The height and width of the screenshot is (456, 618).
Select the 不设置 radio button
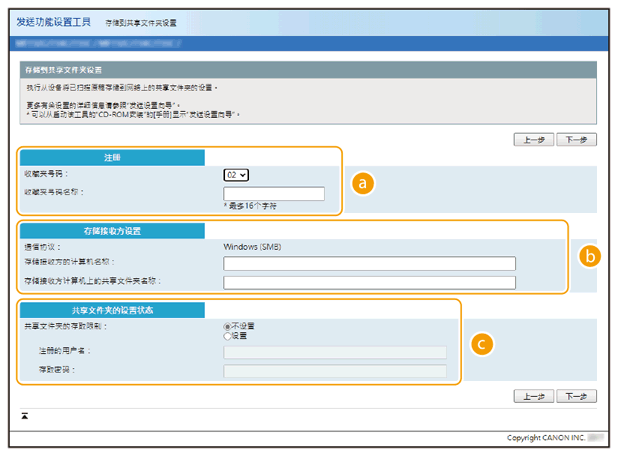pyautogui.click(x=228, y=326)
